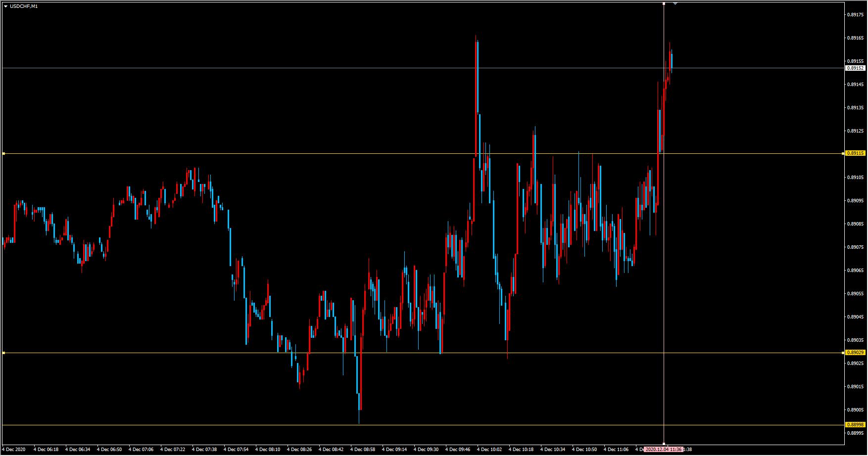Click the vertical line's bottom anchor handle
868x456 pixels.
664,444
